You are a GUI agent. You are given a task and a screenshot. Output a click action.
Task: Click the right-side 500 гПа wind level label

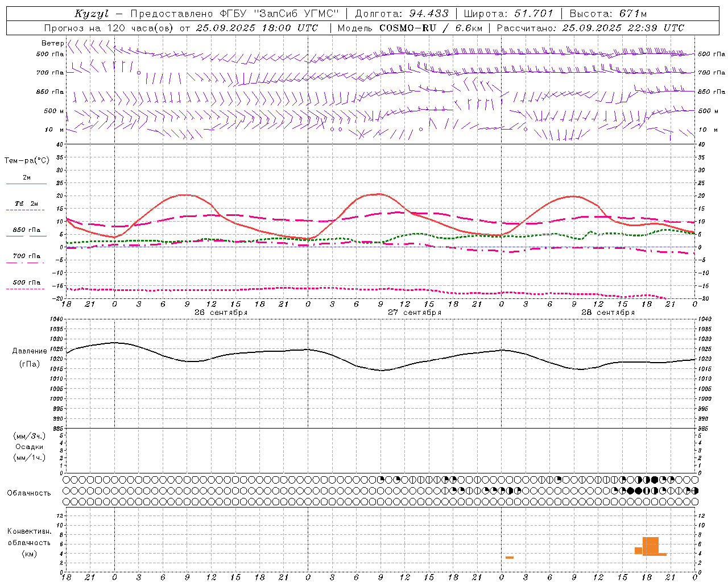[x=712, y=54]
